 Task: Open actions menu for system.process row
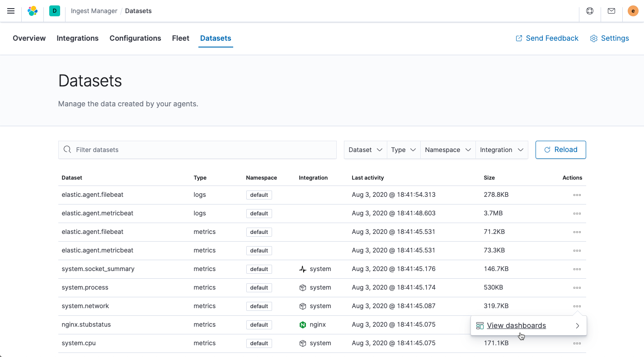[x=577, y=288]
